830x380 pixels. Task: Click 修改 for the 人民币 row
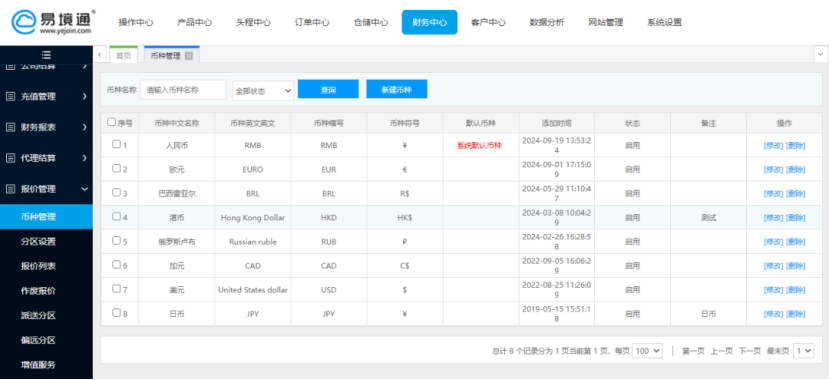773,146
